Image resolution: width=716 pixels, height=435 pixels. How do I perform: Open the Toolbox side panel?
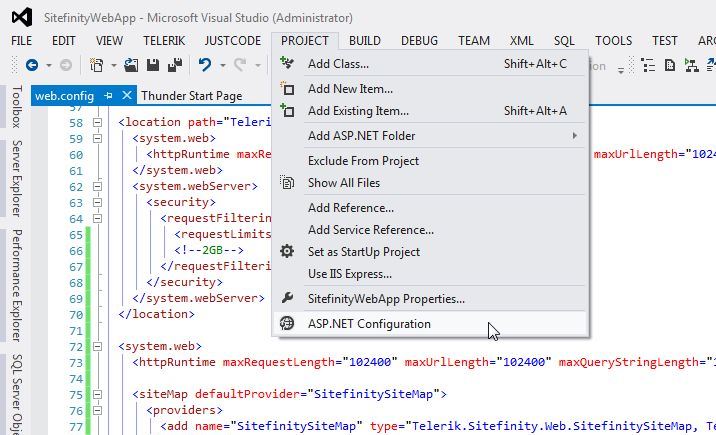tap(16, 107)
